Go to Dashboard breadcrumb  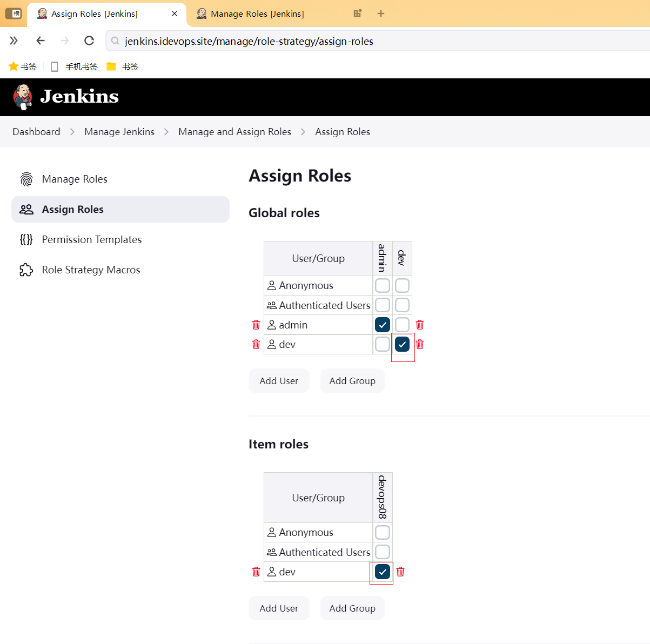(36, 132)
